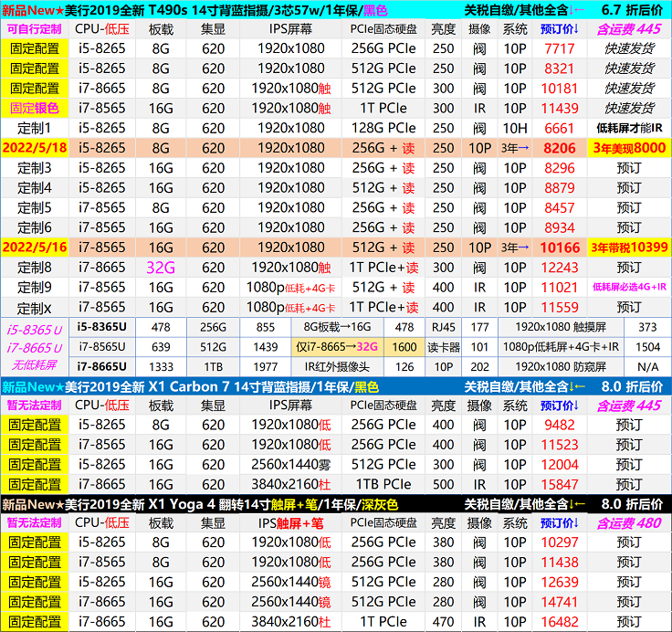Select the 固定银色 configuration cell
The image size is (672, 632).
click(35, 109)
